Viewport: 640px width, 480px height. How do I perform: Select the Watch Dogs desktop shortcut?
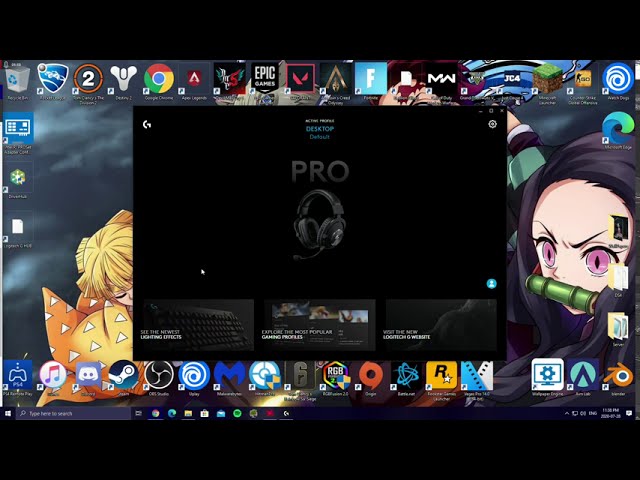click(618, 82)
